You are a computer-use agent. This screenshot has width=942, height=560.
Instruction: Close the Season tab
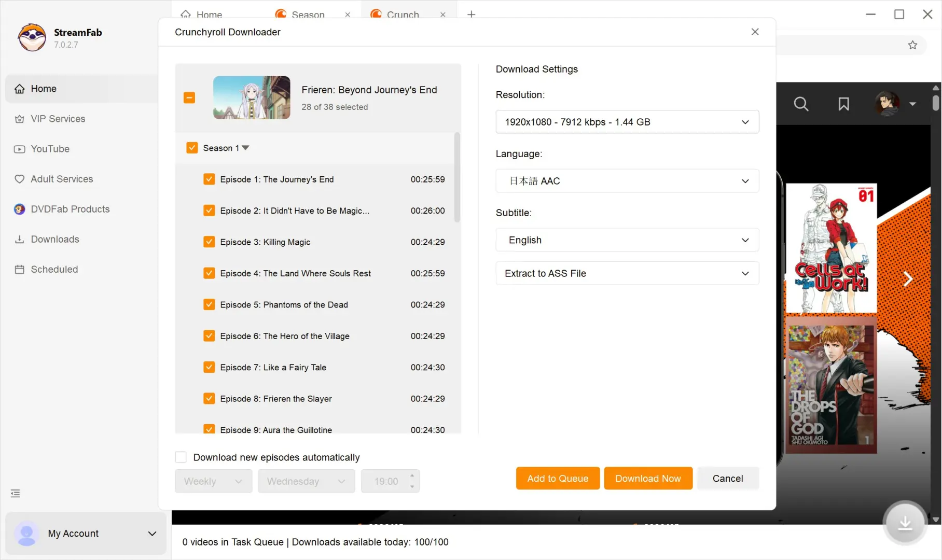tap(348, 15)
